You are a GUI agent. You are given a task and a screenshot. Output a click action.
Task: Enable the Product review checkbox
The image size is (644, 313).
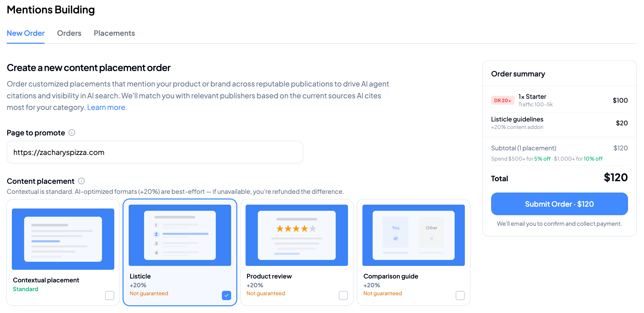pyautogui.click(x=343, y=296)
